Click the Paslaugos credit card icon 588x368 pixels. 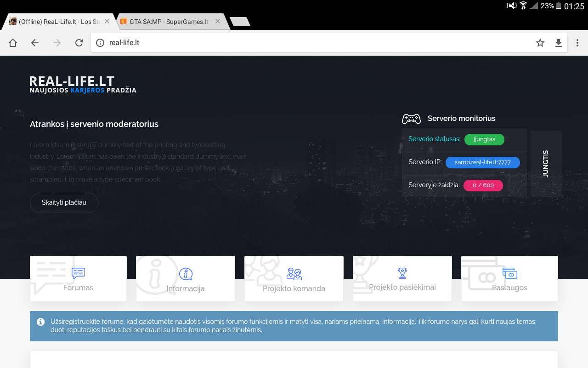(510, 273)
